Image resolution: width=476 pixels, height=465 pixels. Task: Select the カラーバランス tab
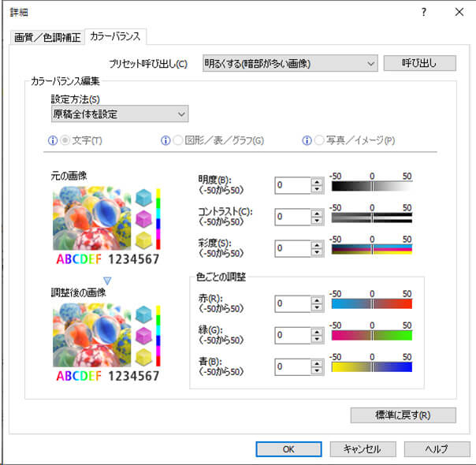[x=116, y=36]
